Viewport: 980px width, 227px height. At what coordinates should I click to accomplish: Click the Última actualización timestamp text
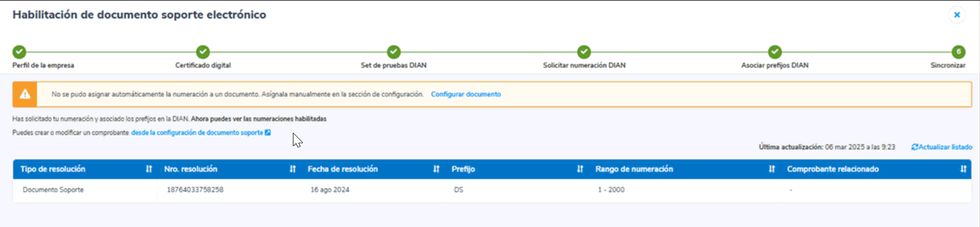click(x=827, y=147)
